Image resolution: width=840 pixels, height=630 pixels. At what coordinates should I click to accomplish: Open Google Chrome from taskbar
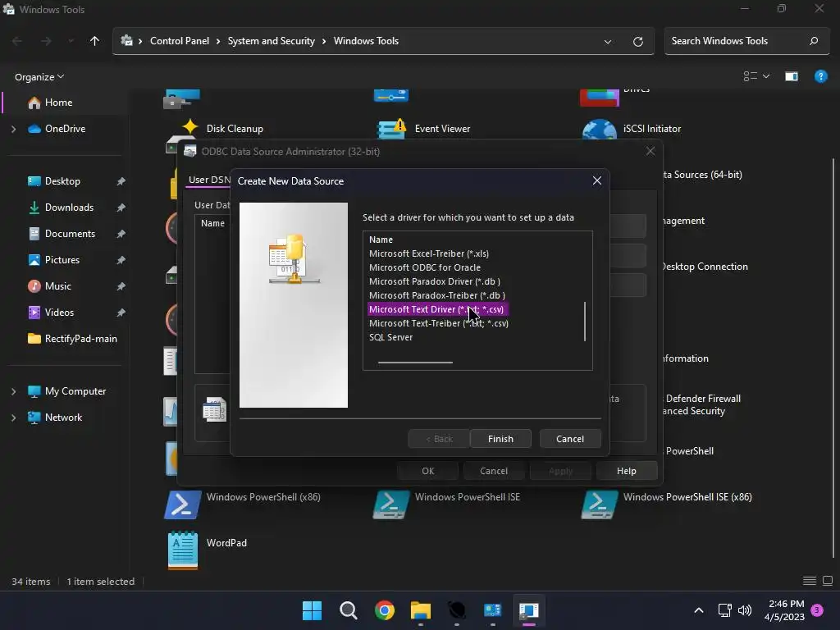click(384, 610)
